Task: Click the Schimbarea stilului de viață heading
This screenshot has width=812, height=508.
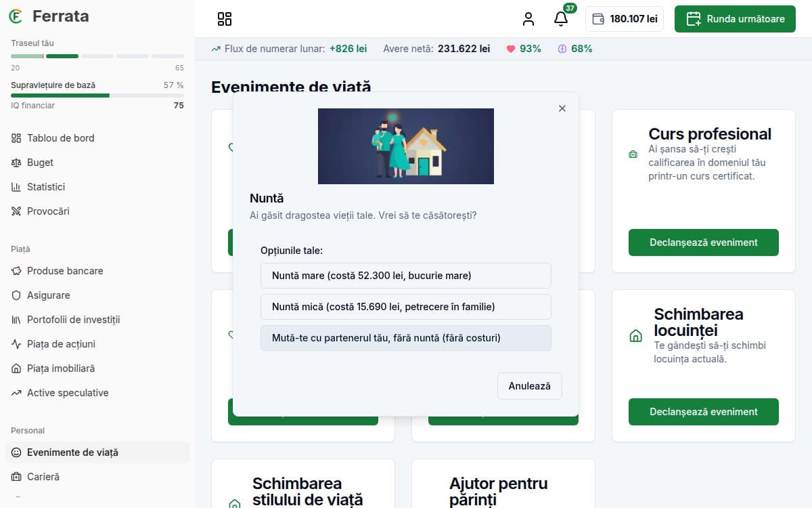Action: click(308, 492)
